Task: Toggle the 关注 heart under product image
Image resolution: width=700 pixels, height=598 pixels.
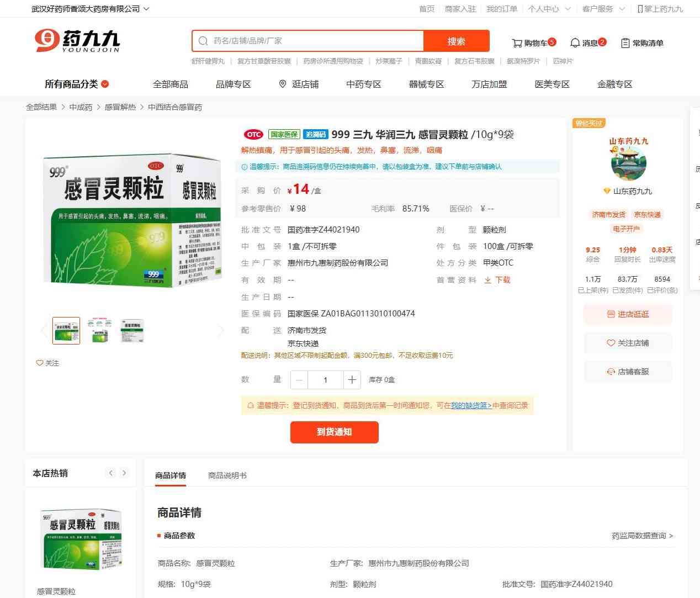Action: (40, 363)
